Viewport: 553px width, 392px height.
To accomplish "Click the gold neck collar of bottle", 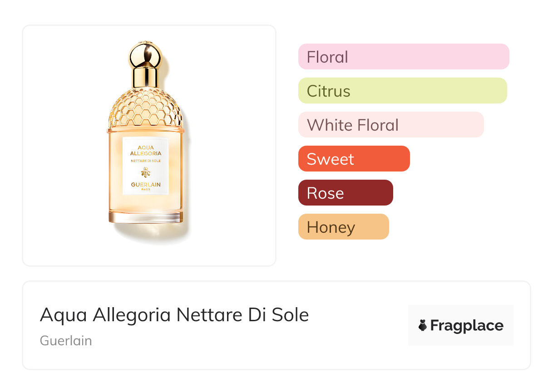I will tap(145, 77).
